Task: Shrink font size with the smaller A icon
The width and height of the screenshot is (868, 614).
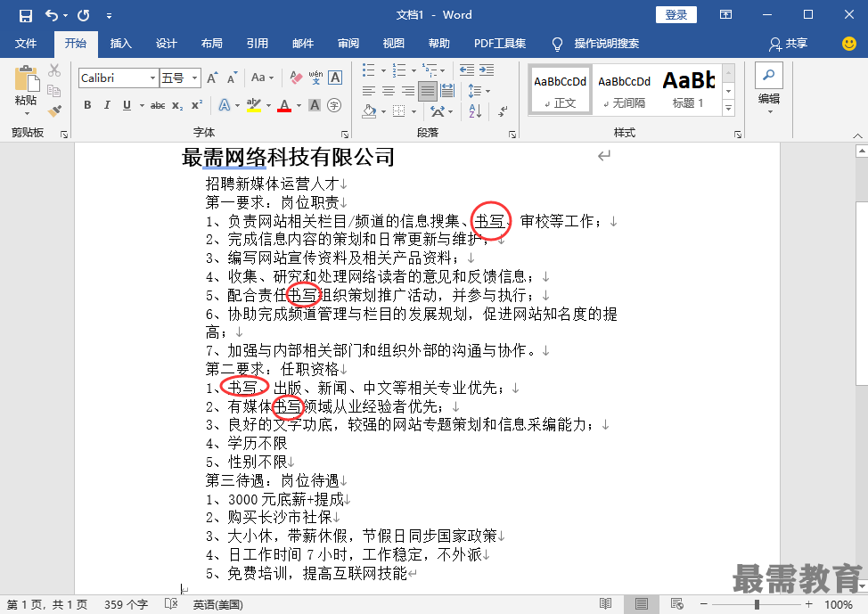Action: tap(232, 78)
